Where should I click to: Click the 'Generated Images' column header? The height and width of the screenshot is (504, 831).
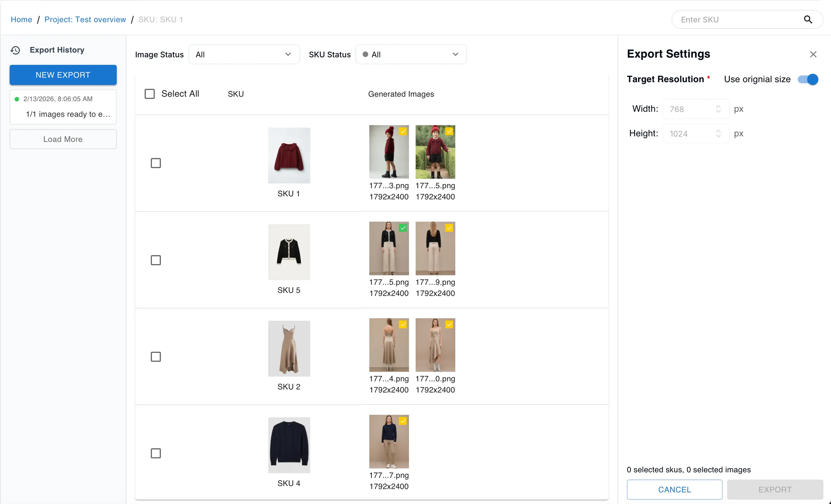[401, 94]
